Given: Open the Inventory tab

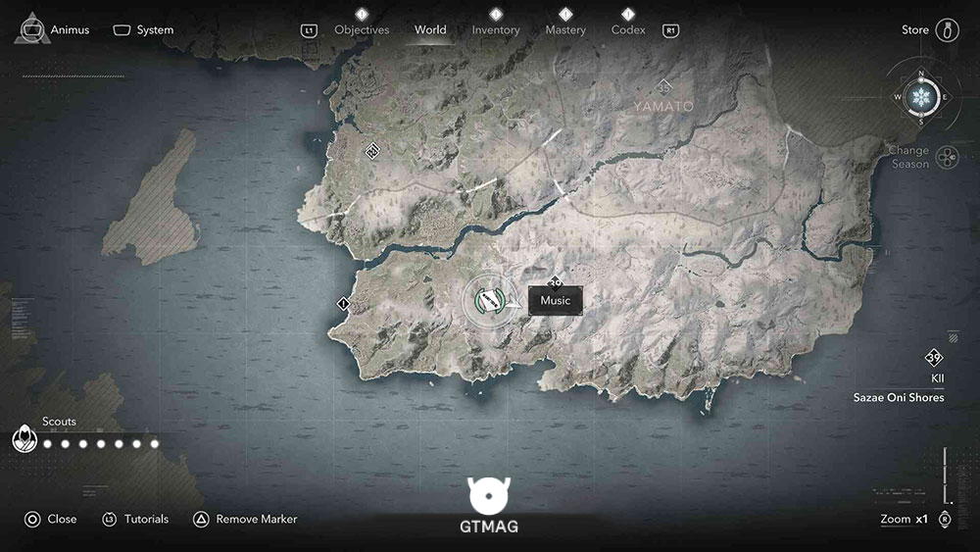Looking at the screenshot, I should (x=496, y=30).
